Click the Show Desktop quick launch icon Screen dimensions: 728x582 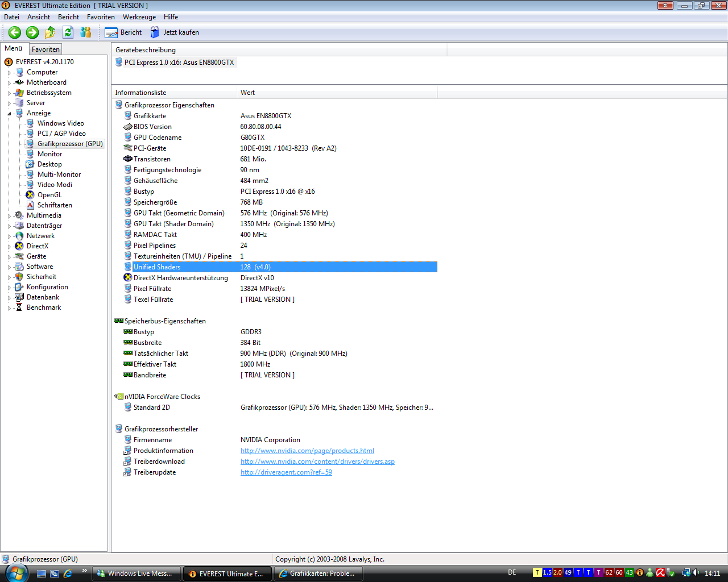point(42,573)
